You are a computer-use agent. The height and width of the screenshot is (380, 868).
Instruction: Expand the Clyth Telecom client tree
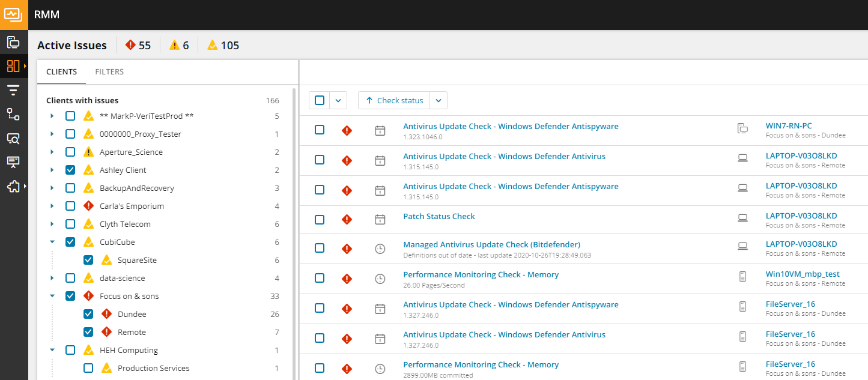52,223
